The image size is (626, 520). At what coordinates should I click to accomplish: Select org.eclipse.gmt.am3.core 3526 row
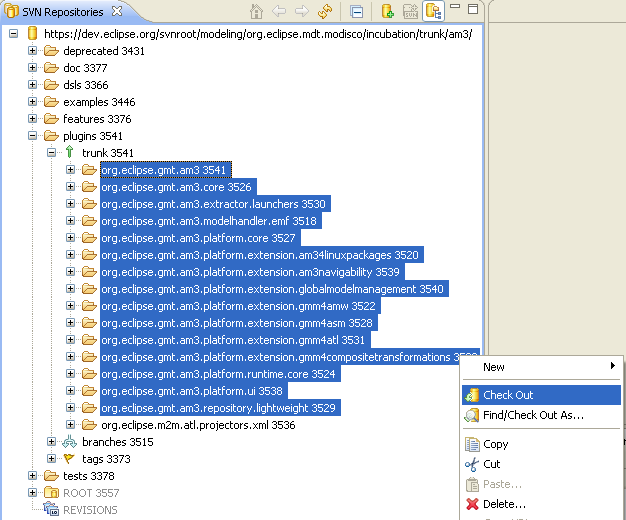[178, 187]
